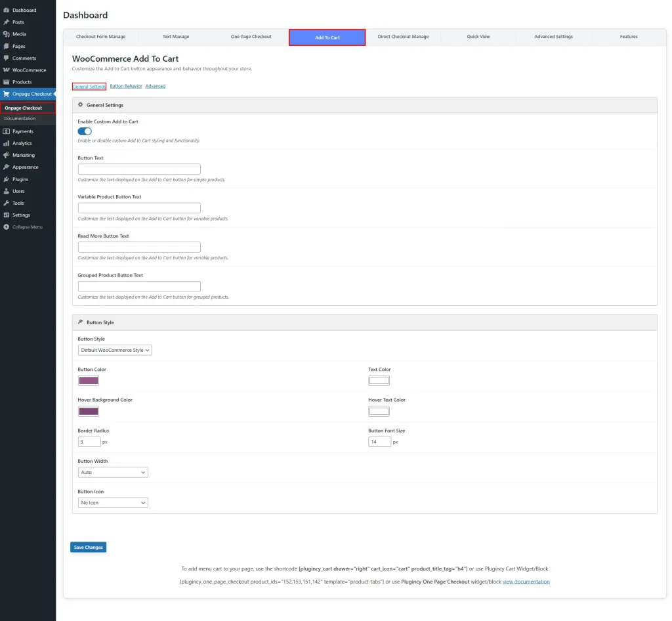Click the WooCommerce logo icon
This screenshot has width=672, height=621.
click(7, 70)
